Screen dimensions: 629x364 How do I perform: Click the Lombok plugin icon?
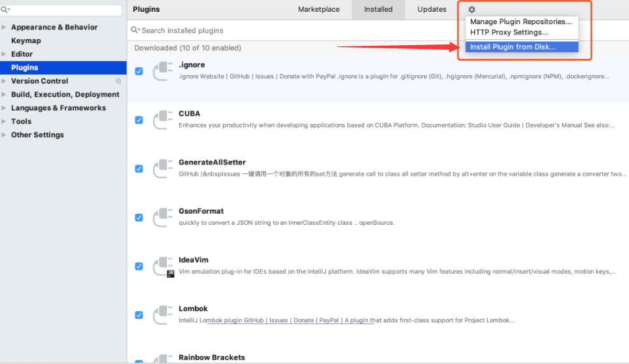pyautogui.click(x=162, y=315)
